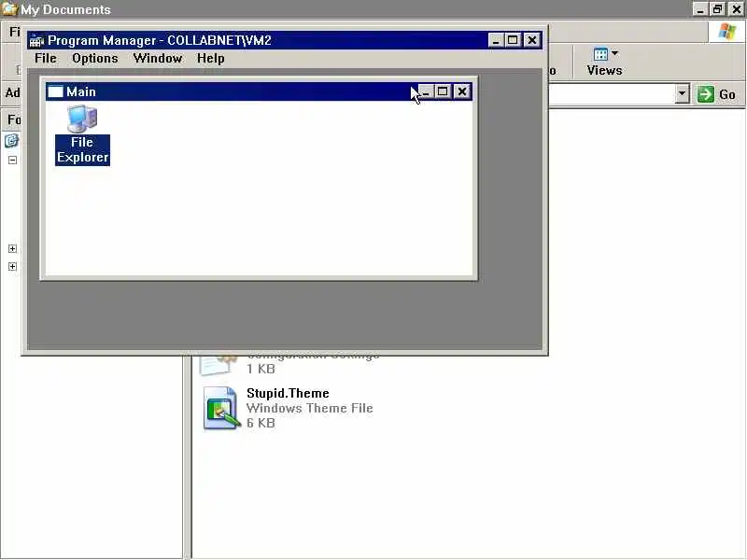Open Help menu in Program Manager
The width and height of the screenshot is (747, 560).
point(211,58)
